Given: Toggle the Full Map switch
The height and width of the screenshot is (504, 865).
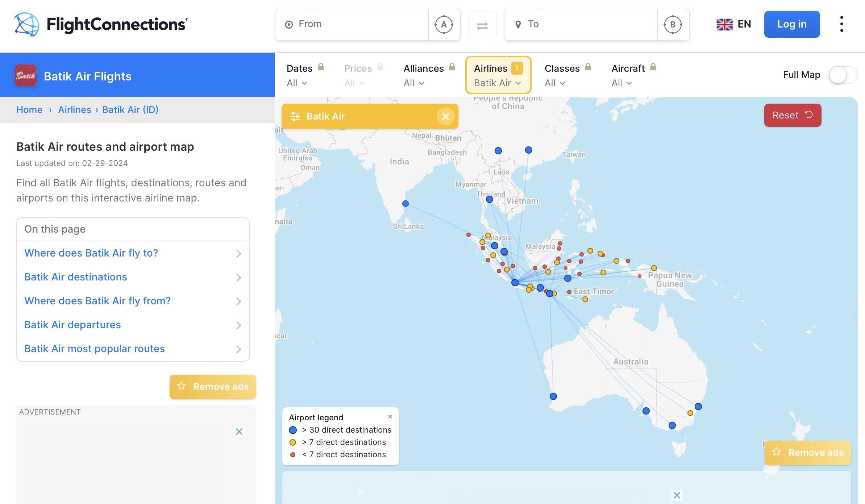Looking at the screenshot, I should coord(843,75).
